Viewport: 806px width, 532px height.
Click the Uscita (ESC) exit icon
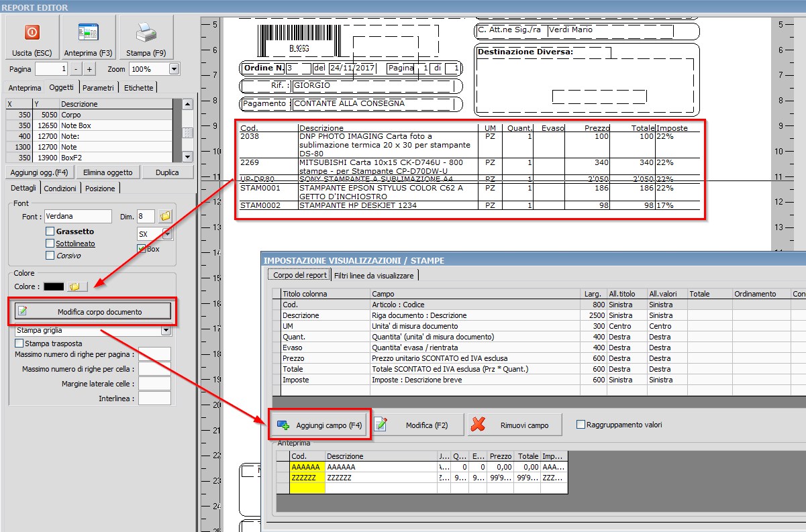(32, 32)
